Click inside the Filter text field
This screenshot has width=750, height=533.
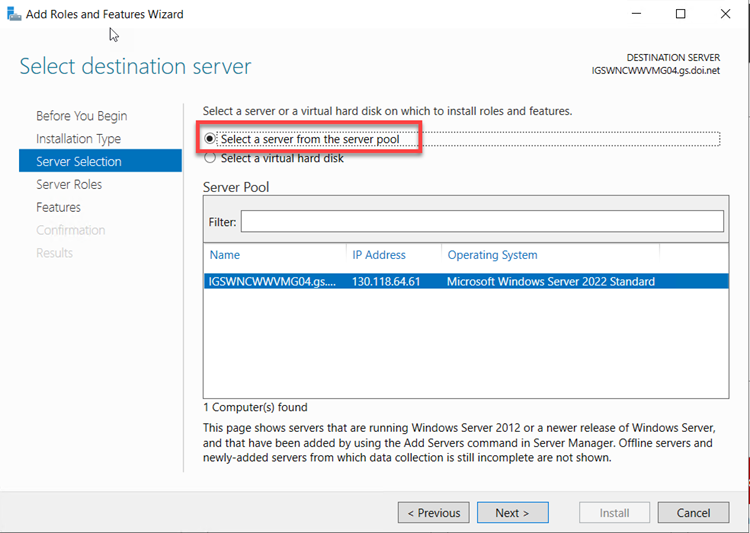pos(481,221)
